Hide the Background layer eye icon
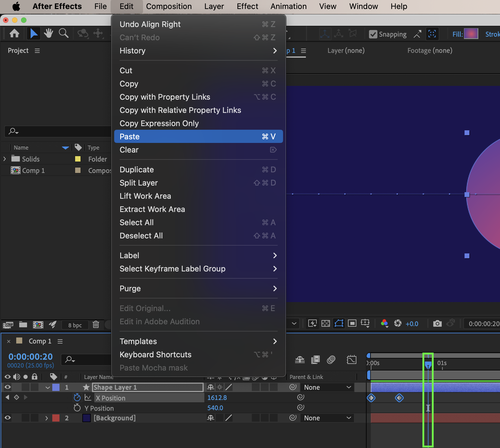Viewport: 500px width, 448px height. pyautogui.click(x=8, y=418)
